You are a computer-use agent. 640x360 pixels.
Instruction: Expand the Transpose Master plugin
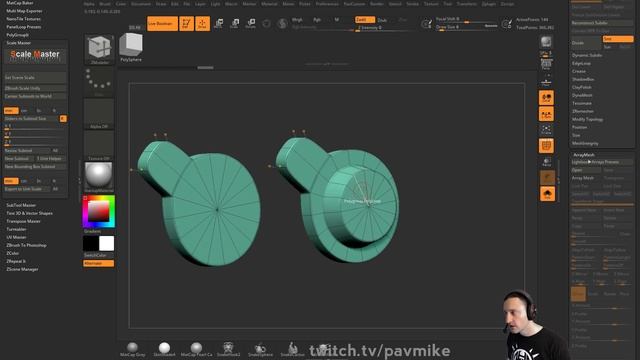(23, 221)
